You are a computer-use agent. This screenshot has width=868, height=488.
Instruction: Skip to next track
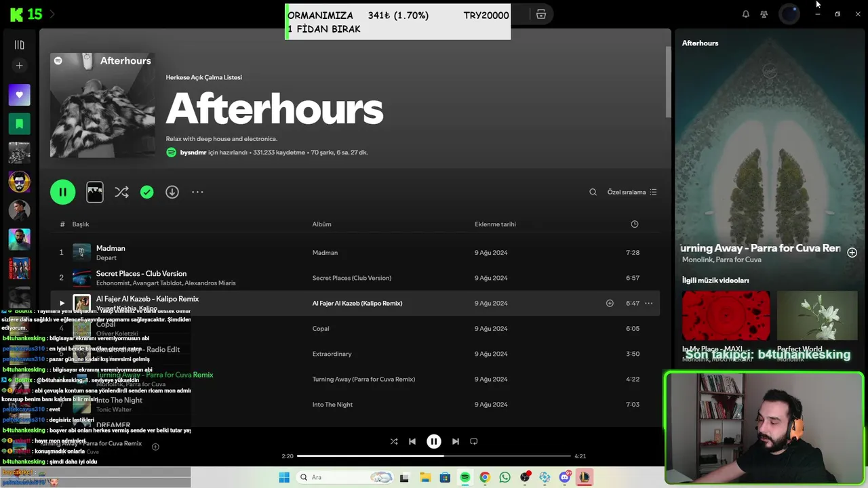[x=456, y=441]
